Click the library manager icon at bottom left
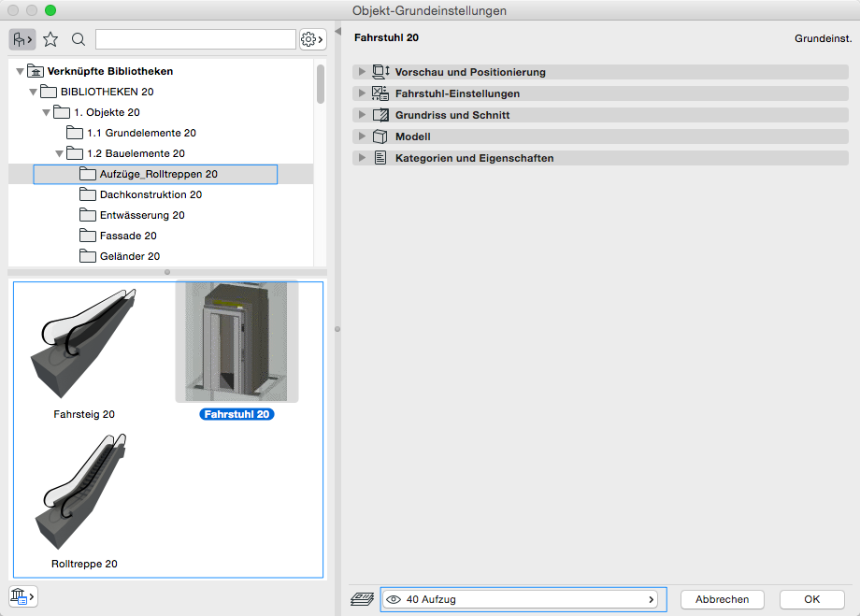Viewport: 860px width, 616px height. tap(21, 595)
